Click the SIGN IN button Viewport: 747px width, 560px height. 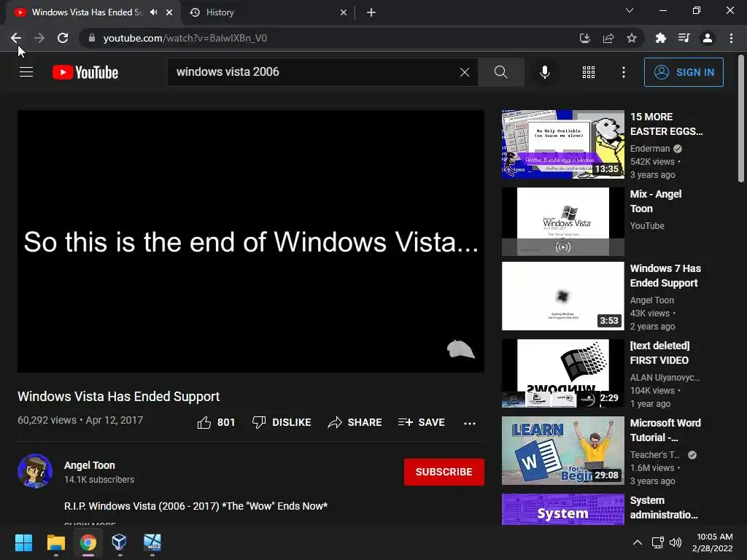coord(684,72)
